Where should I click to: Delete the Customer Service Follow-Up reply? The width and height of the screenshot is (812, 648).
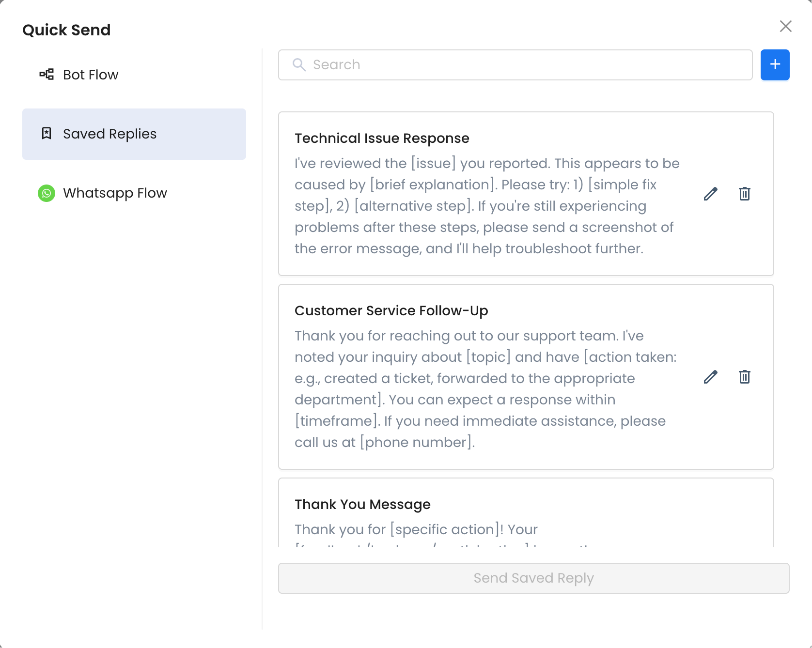pyautogui.click(x=744, y=377)
